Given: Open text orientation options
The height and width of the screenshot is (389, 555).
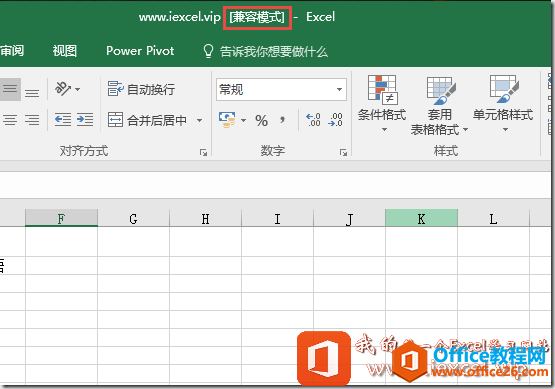Looking at the screenshot, I should click(x=67, y=89).
